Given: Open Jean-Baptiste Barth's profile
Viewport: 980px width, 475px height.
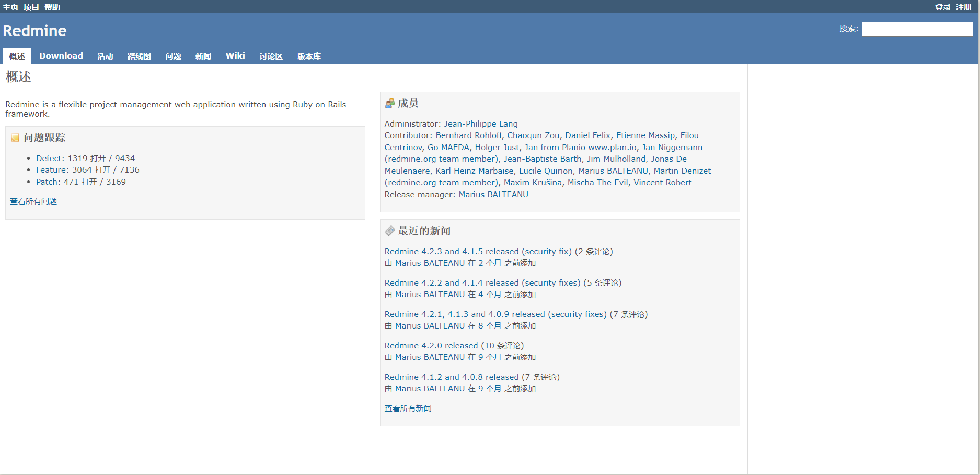Looking at the screenshot, I should pyautogui.click(x=543, y=159).
